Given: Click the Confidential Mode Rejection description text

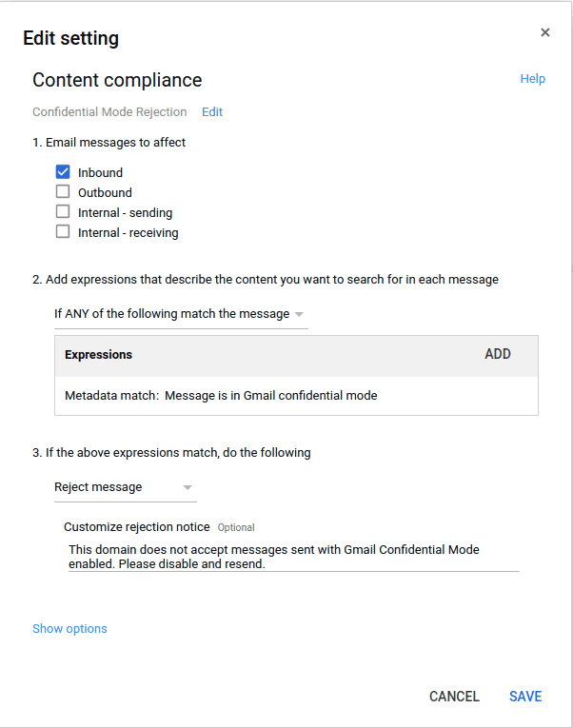Looking at the screenshot, I should (x=109, y=112).
